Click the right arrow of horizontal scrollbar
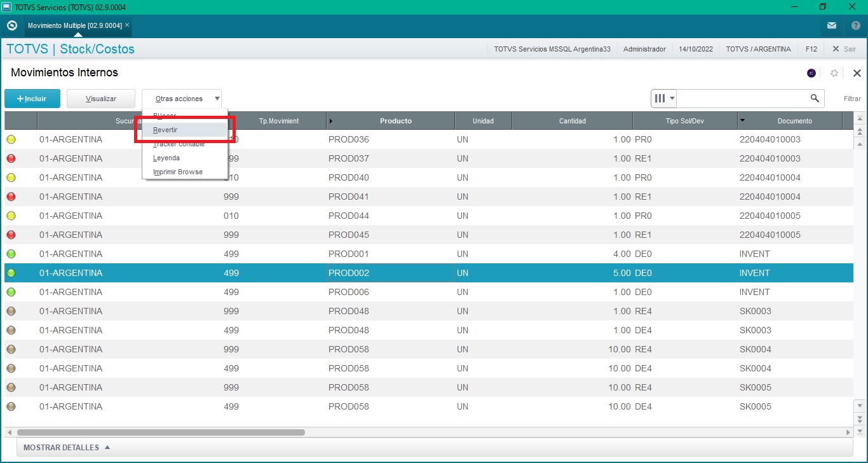Viewport: 868px width, 463px height. 848,432
